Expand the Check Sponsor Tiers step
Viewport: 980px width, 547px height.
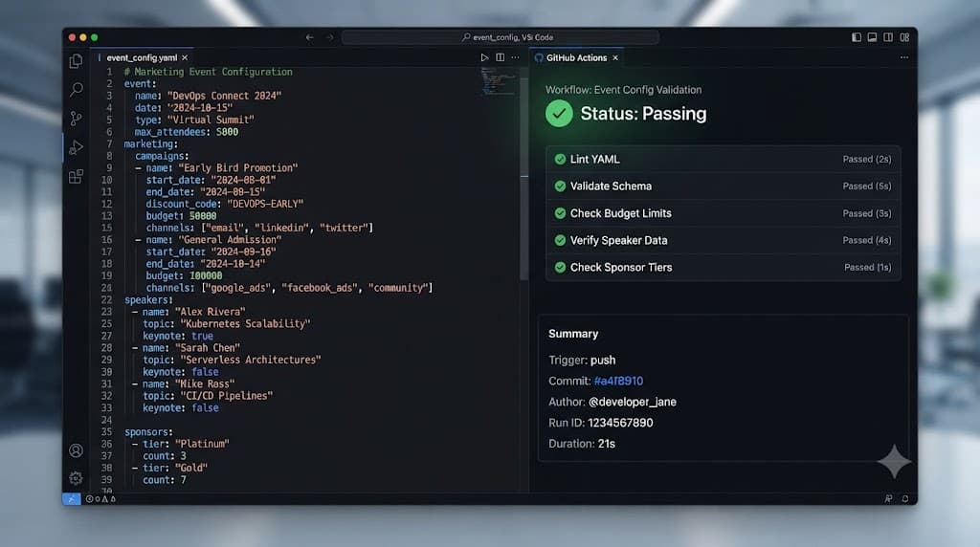click(x=724, y=267)
